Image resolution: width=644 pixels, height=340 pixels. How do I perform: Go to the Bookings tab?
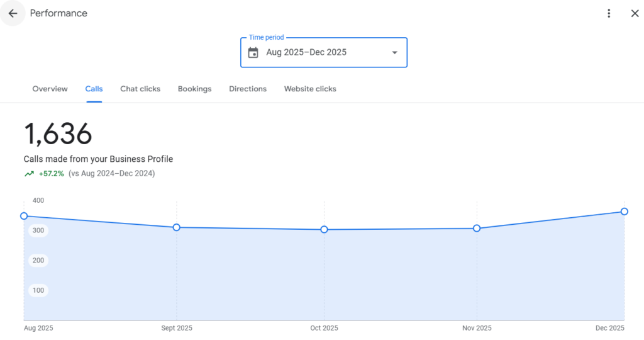coord(194,89)
